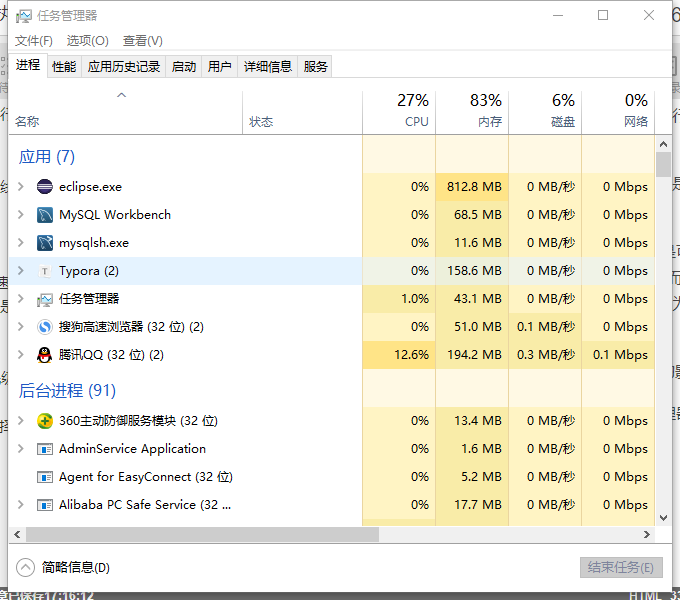Screen dimensions: 680x600
Task: Click the horizontal scrollbar left arrow
Action: coord(17,535)
